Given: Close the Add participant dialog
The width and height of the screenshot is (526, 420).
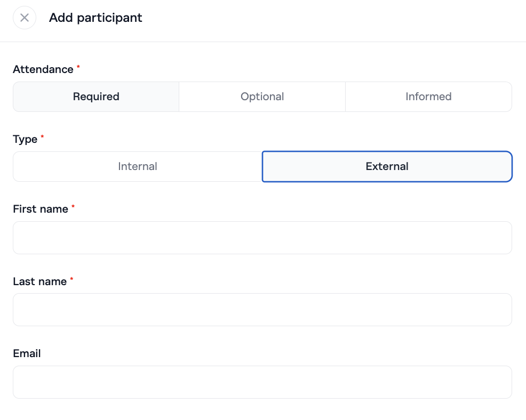Looking at the screenshot, I should tap(25, 18).
